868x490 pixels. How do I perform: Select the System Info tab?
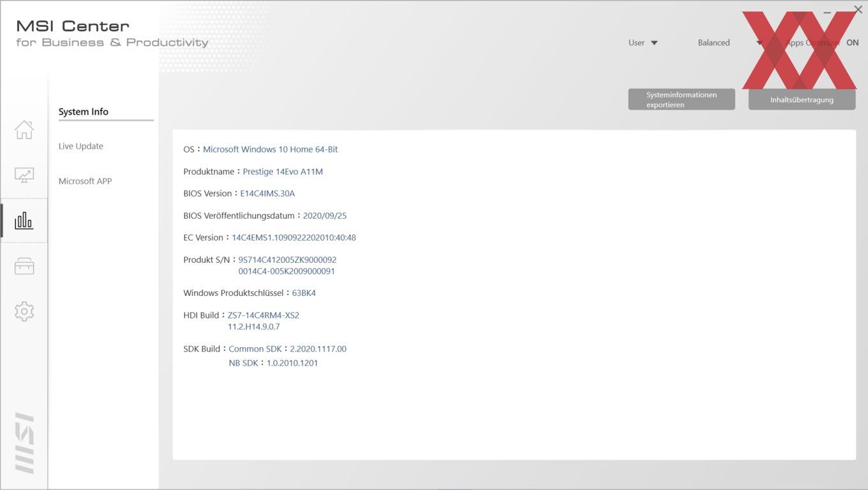84,112
